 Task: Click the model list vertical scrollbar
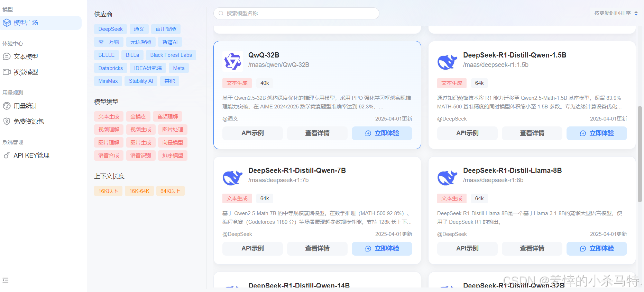(640, 154)
